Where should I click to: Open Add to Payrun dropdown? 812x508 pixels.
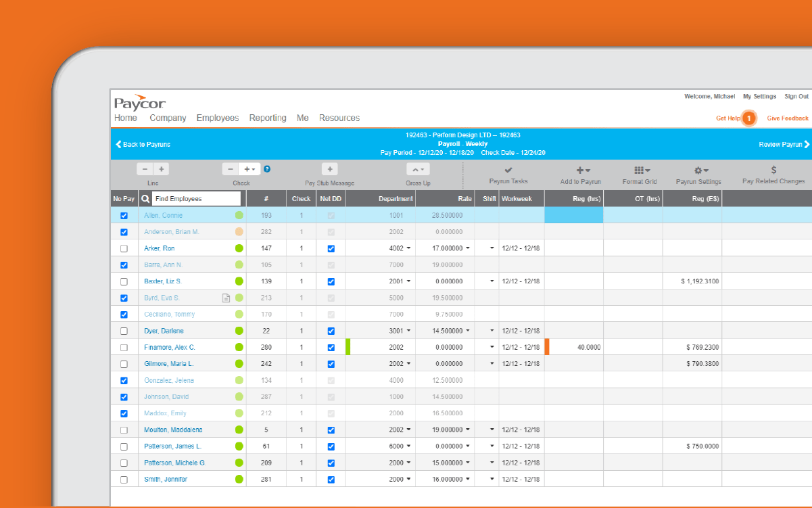point(582,170)
